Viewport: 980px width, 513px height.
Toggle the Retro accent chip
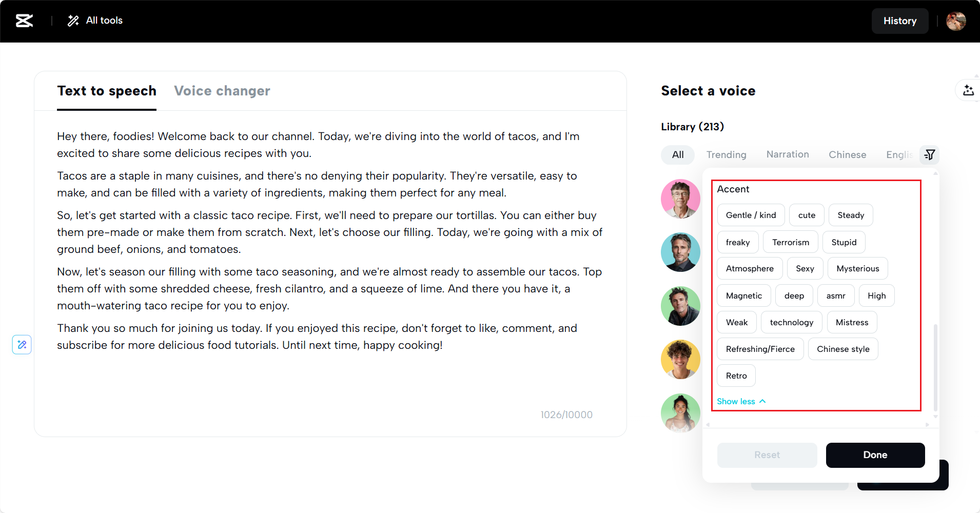pos(736,376)
